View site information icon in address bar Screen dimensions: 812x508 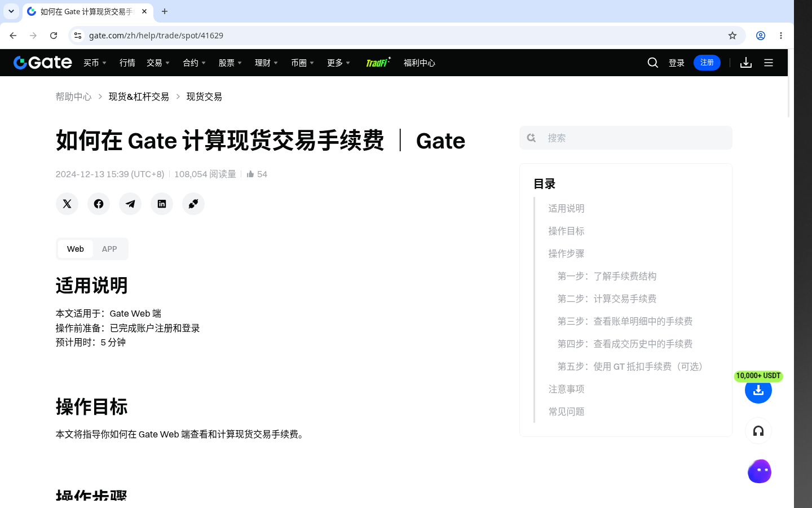[78, 36]
